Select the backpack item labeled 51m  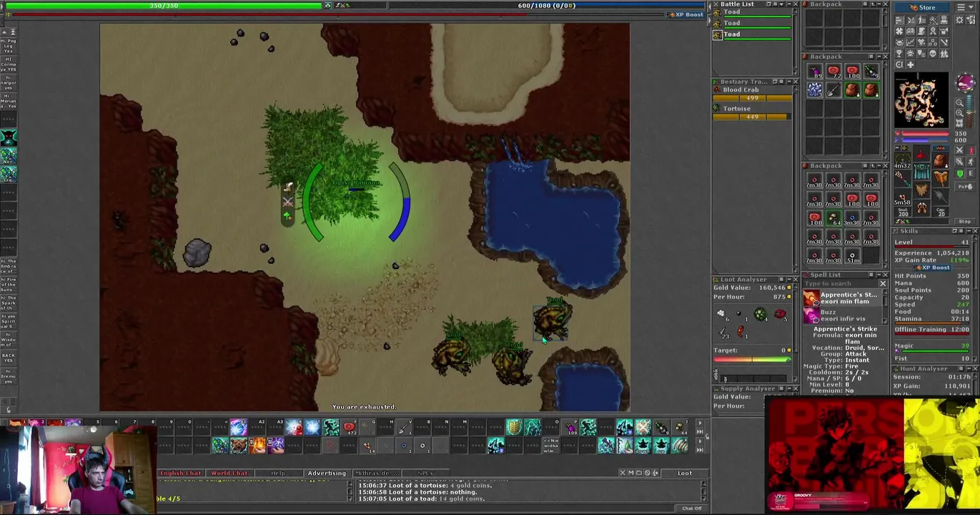click(x=852, y=255)
